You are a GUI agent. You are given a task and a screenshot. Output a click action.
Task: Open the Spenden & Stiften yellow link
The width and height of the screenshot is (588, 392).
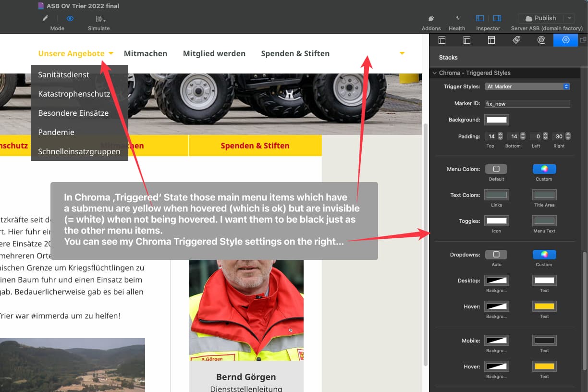click(x=255, y=146)
